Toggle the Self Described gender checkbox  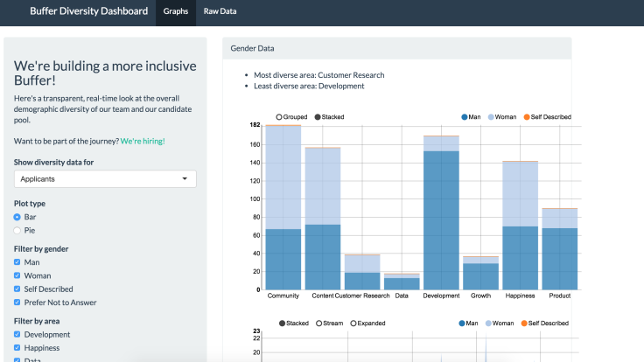(17, 289)
